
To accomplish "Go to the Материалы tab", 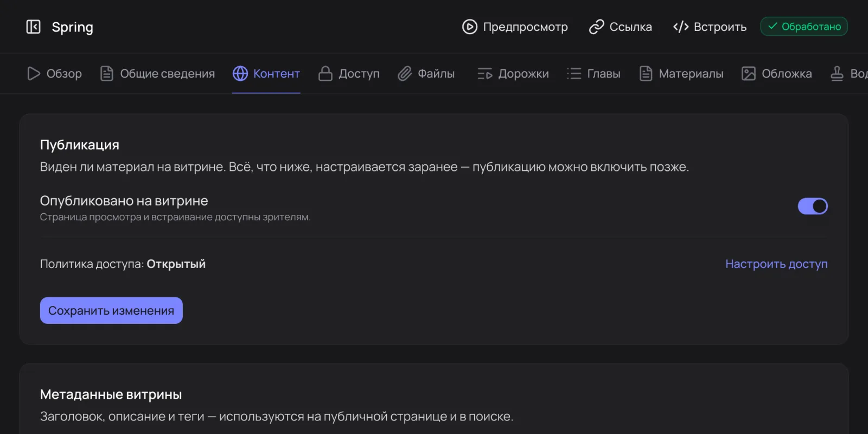I will (x=681, y=73).
